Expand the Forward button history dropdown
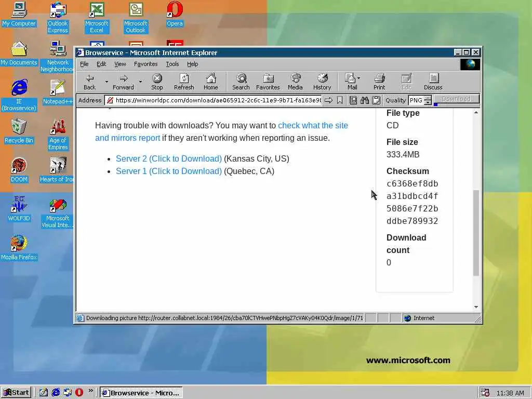532x399 pixels. click(140, 82)
